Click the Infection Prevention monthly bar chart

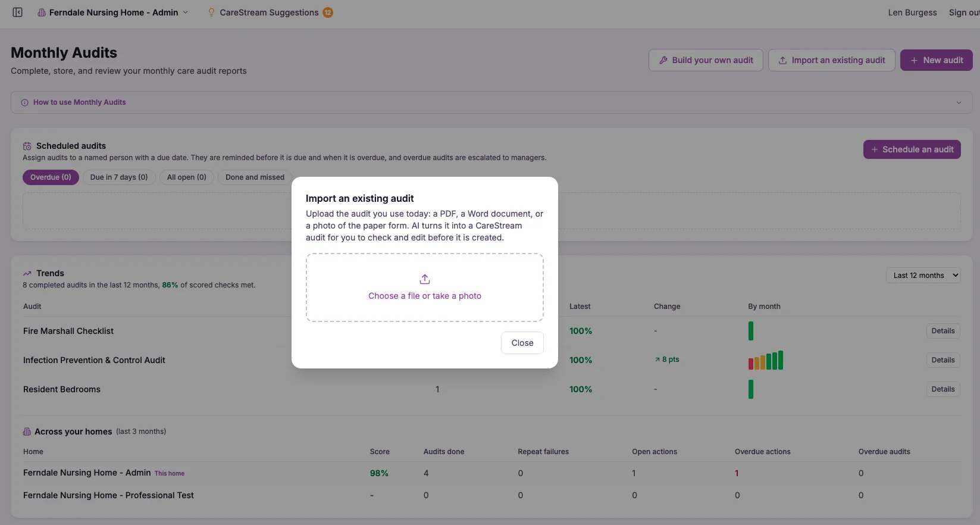pyautogui.click(x=766, y=360)
